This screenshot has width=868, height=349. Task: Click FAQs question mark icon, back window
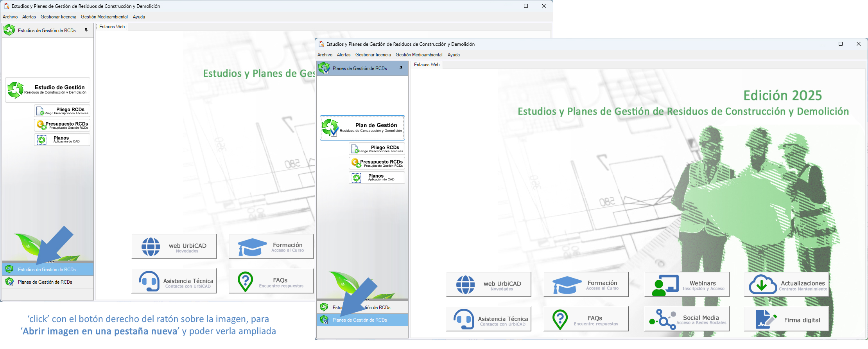coord(245,282)
